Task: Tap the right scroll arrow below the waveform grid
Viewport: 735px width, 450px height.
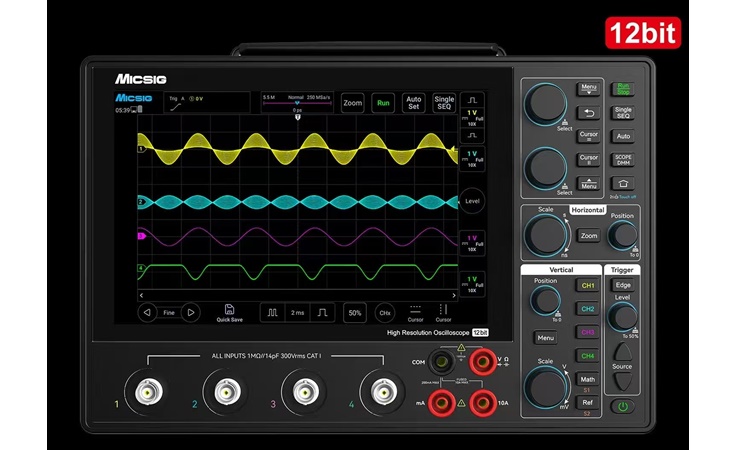Action: (453, 295)
